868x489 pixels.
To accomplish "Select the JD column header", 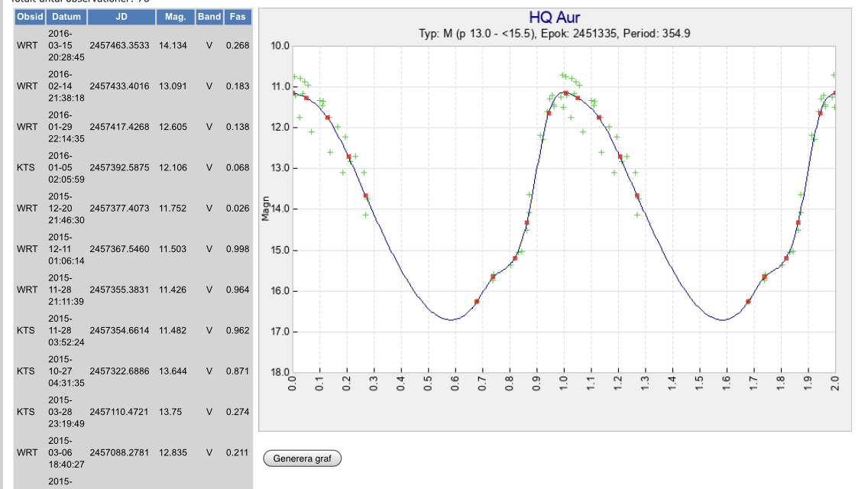I will click(121, 17).
